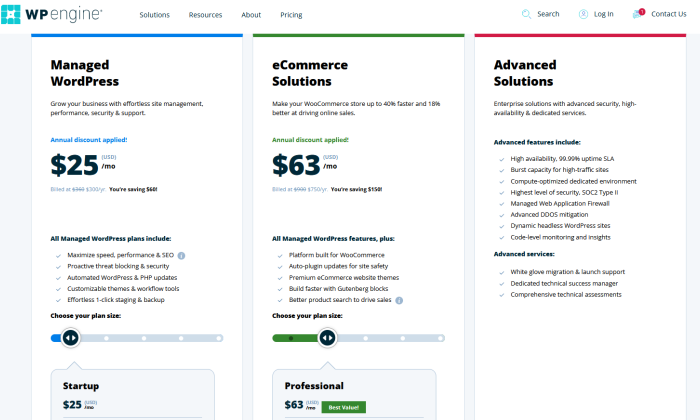The image size is (700, 420).
Task: Click the WP Engine logo
Action: tap(51, 14)
